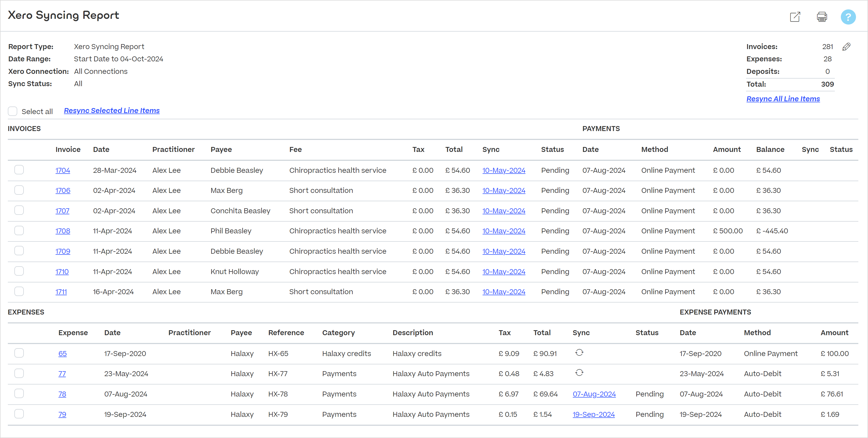Screen dimensions: 868x438
Task: Check the box for invoice 1704
Action: click(x=19, y=170)
